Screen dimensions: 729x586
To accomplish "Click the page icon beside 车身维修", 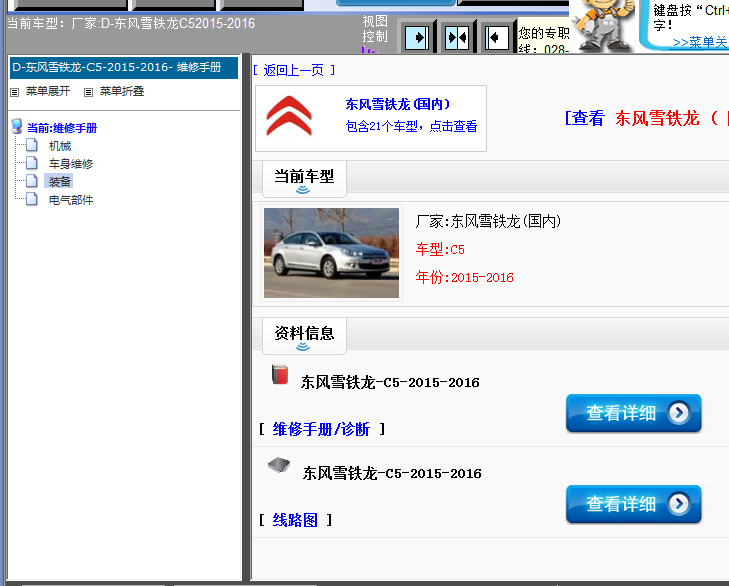I will click(32, 163).
